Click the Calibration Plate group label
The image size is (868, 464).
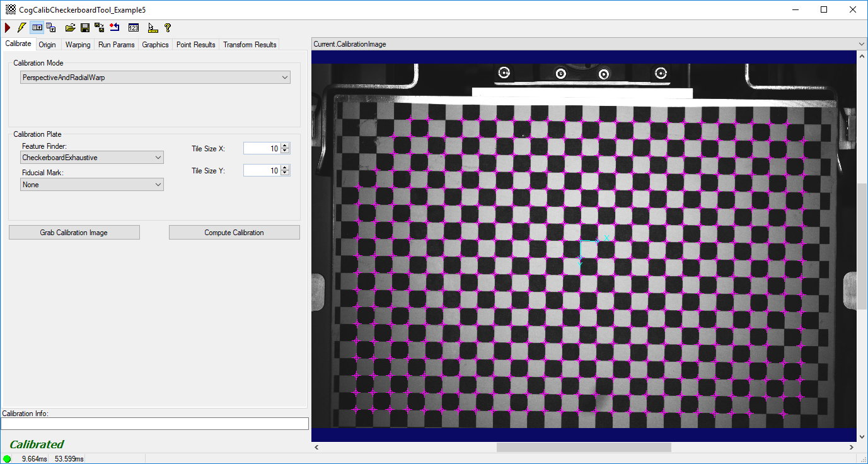[x=38, y=134]
